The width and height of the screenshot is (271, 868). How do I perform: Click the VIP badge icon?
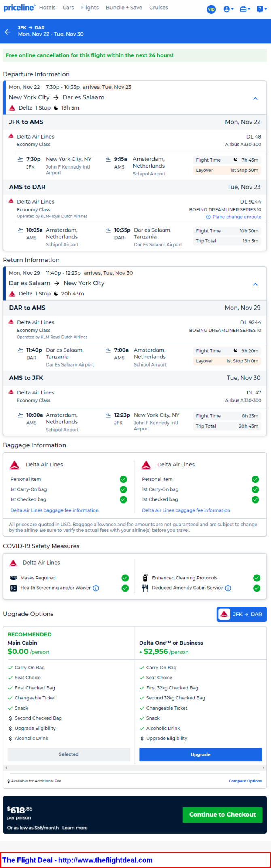pos(211,9)
